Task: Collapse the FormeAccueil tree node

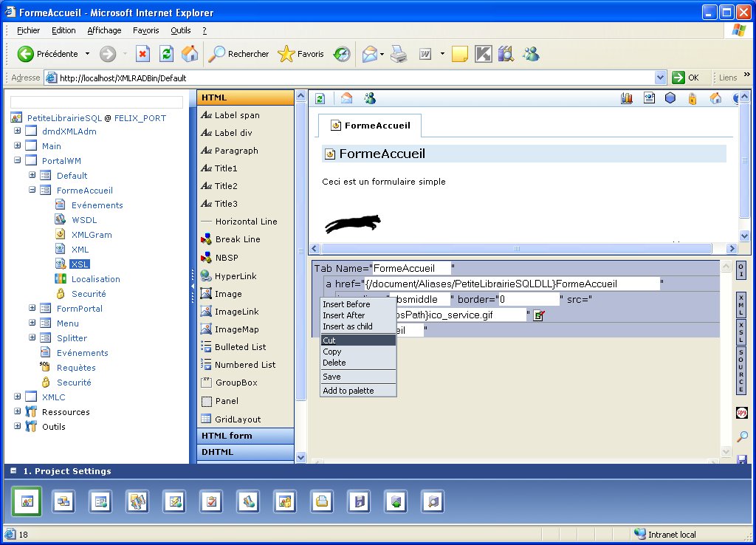Action: coord(32,191)
